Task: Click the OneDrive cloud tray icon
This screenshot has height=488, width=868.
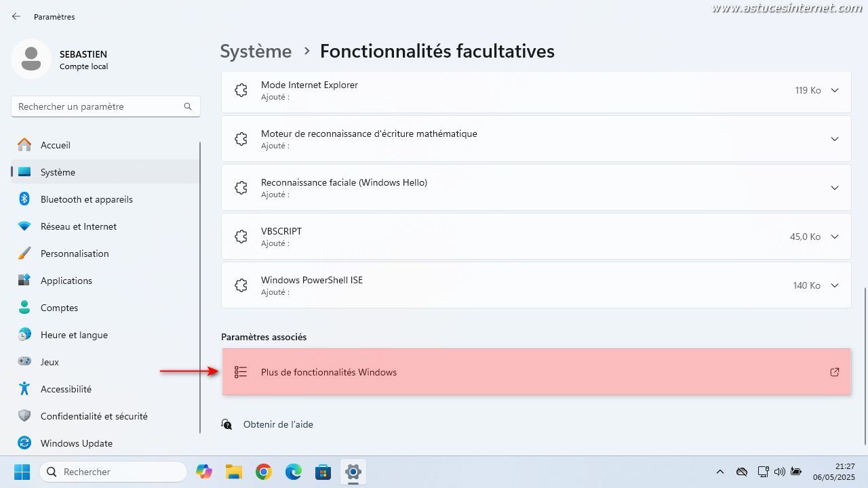Action: pyautogui.click(x=742, y=472)
